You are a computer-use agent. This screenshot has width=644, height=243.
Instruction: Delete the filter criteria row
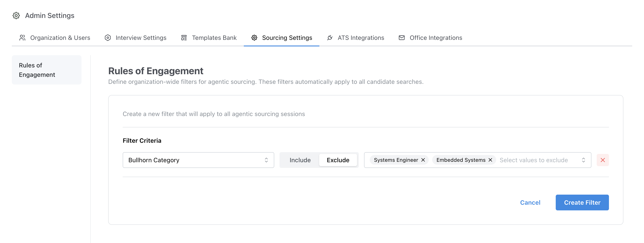click(x=603, y=160)
